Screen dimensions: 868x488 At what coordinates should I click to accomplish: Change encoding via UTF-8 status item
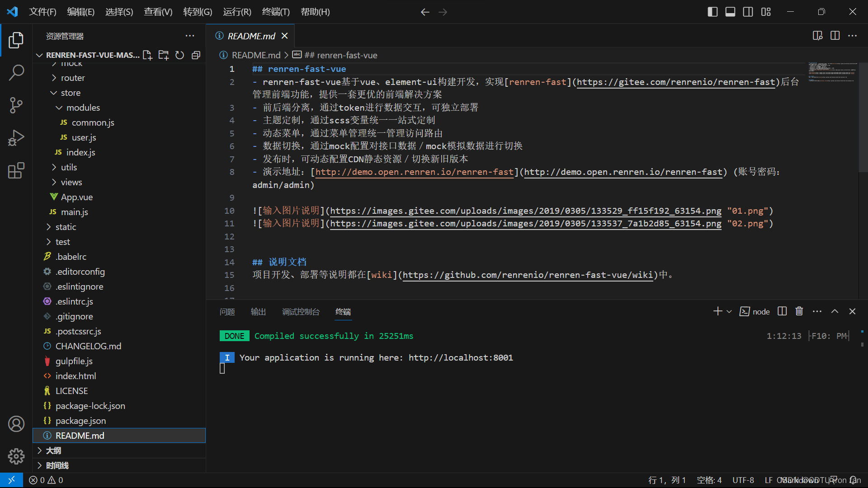[x=743, y=480]
